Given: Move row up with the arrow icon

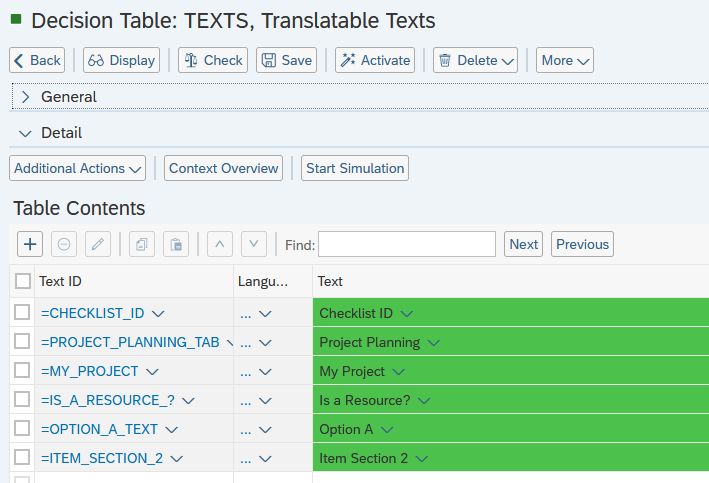Looking at the screenshot, I should [220, 244].
